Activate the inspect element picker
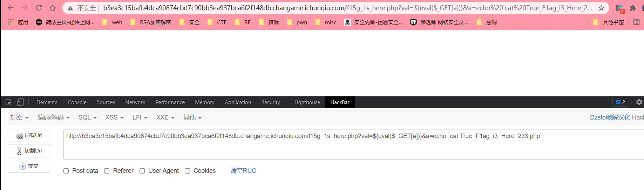Screen dimensions: 644x190 point(9,102)
